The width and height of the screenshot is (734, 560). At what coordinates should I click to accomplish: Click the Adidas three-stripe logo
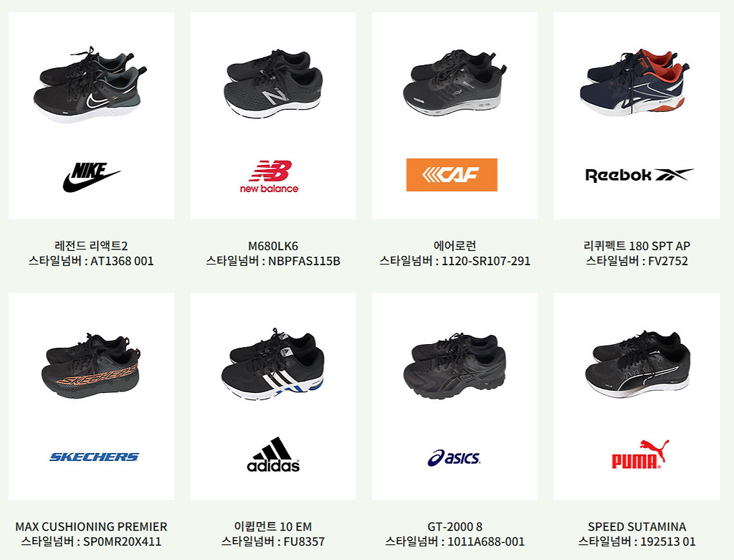273,454
